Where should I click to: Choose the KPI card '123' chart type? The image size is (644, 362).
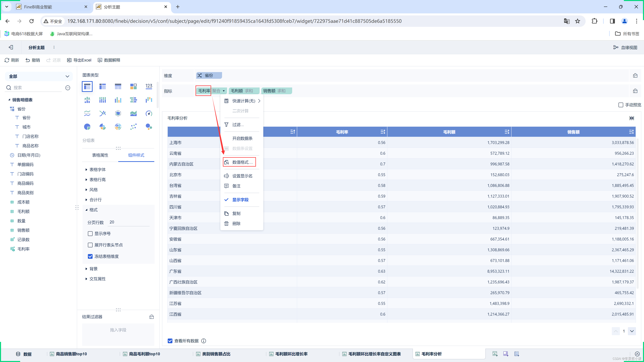tap(149, 86)
